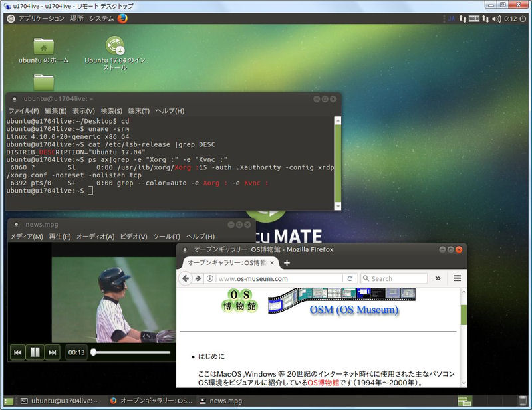The width and height of the screenshot is (532, 410).
Task: Click the green Firefox scrollbar thumb
Action: (464, 315)
